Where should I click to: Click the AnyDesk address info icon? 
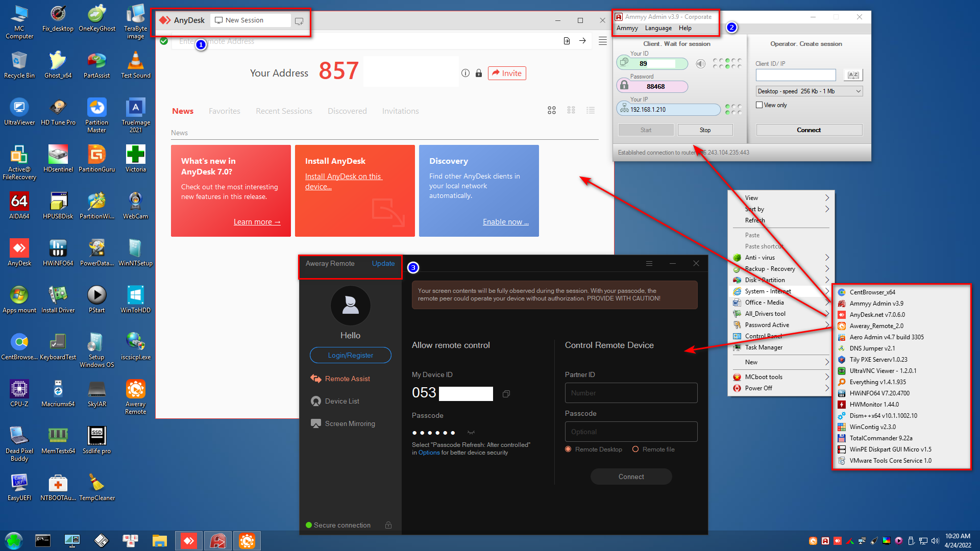pos(465,73)
